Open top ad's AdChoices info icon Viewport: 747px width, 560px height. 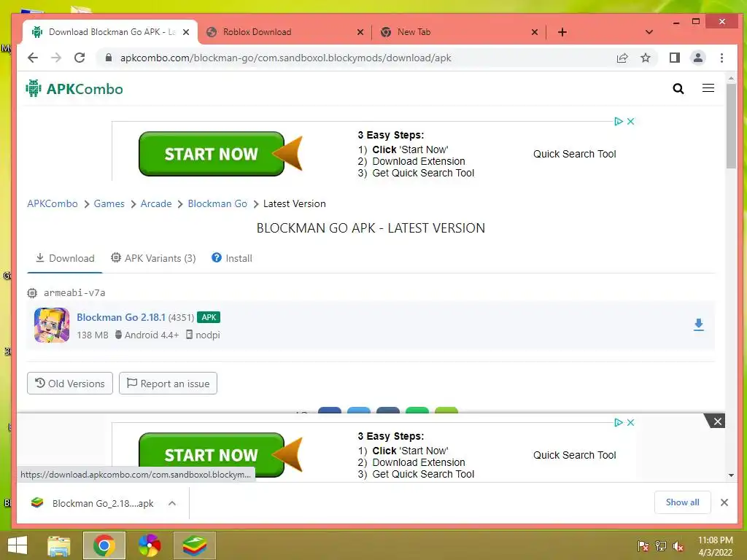click(x=619, y=122)
